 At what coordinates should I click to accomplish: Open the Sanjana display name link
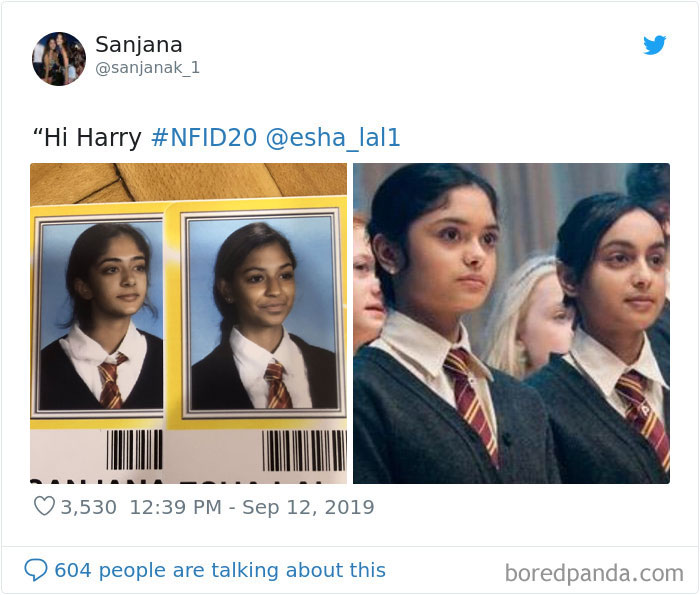(x=139, y=45)
